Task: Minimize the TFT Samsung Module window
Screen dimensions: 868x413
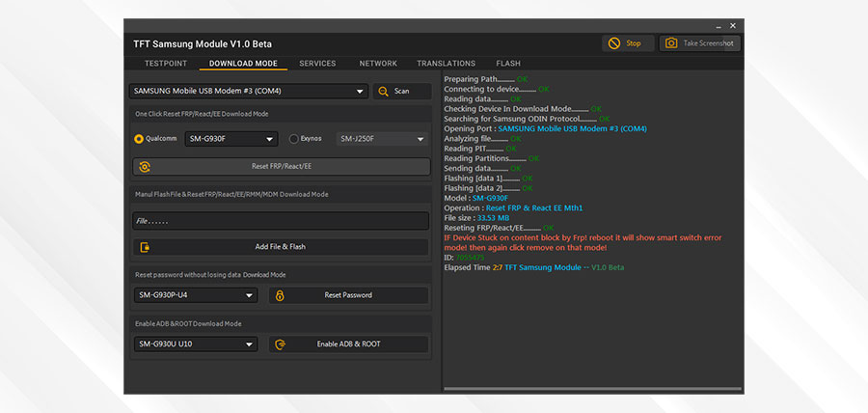Action: [718, 26]
